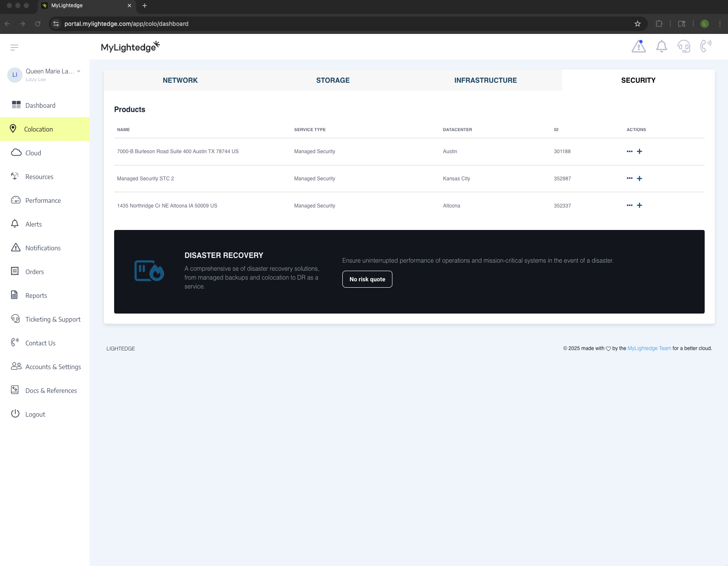Open a new browser tab
Viewport: 728px width, 566px height.
tap(145, 6)
